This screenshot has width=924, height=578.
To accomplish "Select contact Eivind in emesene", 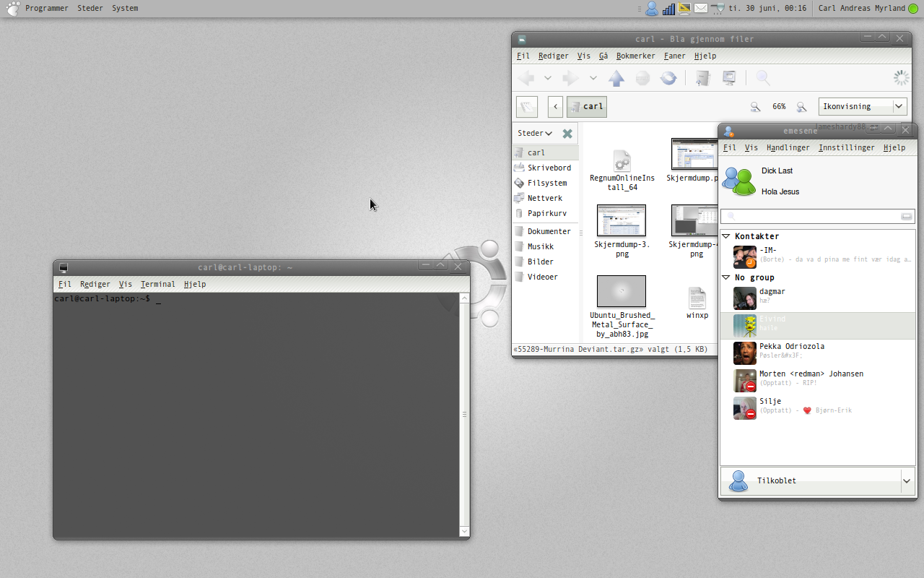I will pos(818,325).
